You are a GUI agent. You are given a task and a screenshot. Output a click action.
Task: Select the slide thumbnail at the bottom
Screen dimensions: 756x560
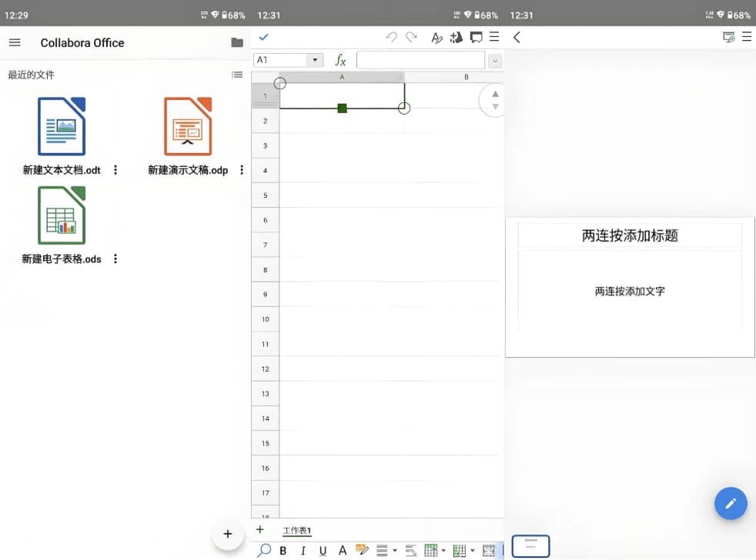click(x=530, y=545)
